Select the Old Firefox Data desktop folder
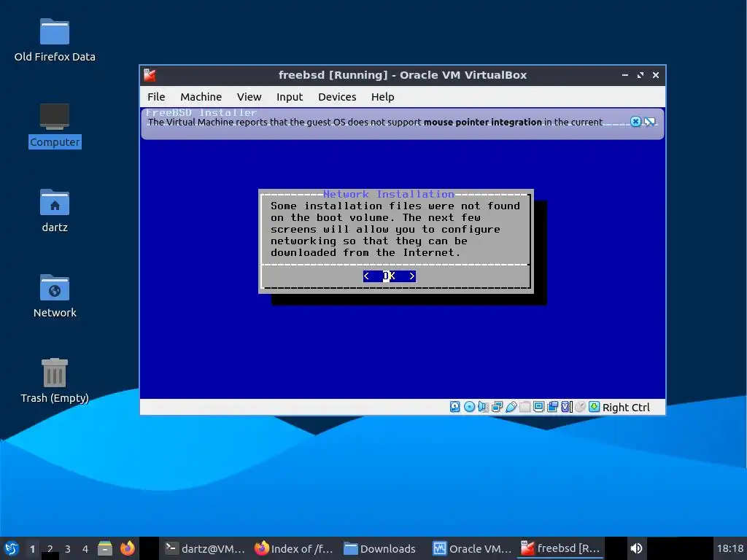747x560 pixels. pyautogui.click(x=55, y=40)
